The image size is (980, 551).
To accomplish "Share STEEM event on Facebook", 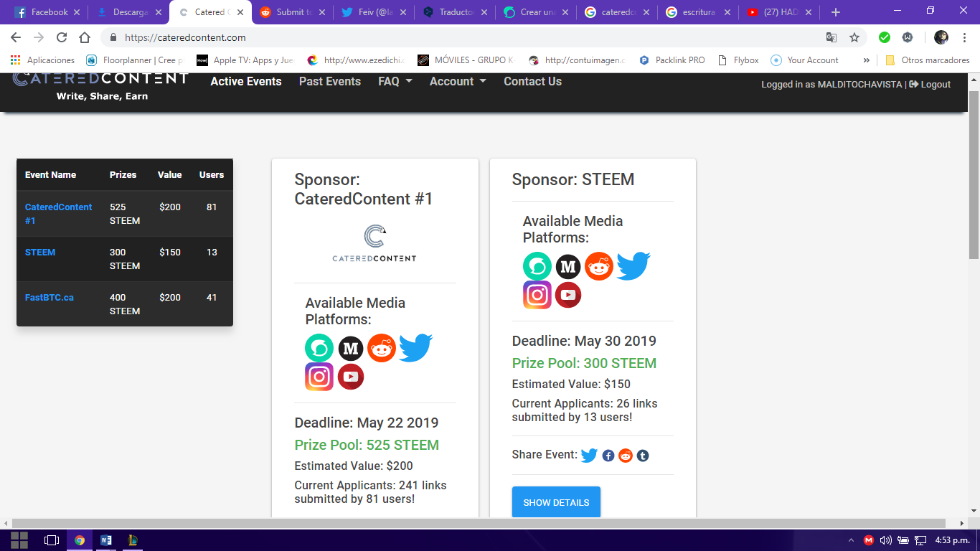I will [608, 456].
